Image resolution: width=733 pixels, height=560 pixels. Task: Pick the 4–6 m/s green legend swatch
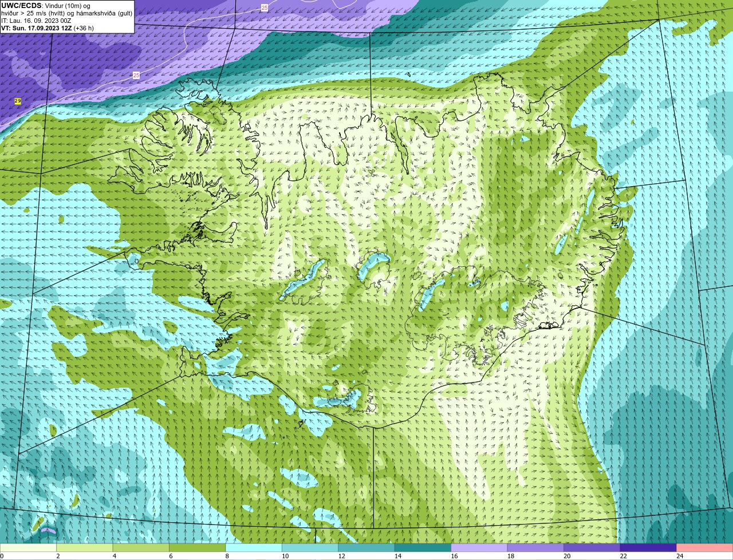(x=141, y=548)
